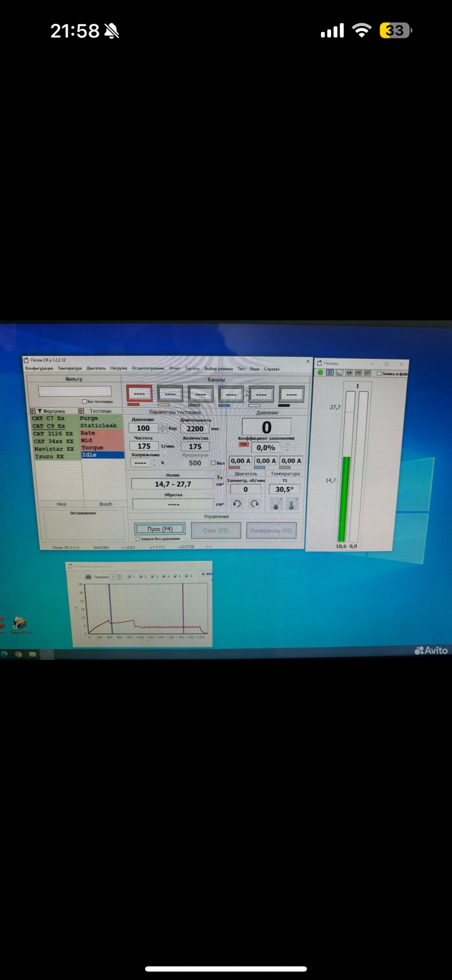Image resolution: width=452 pixels, height=980 pixels.
Task: Click the PF button in Наливы toolbar
Action: pos(358,373)
